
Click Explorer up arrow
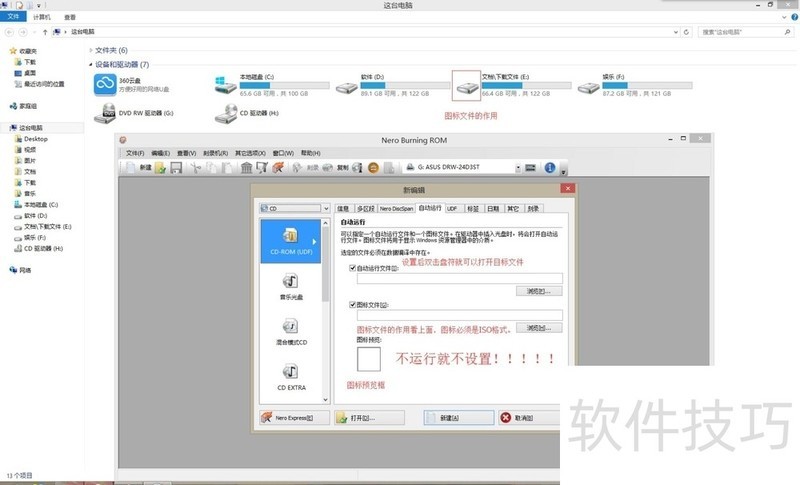pyautogui.click(x=45, y=32)
